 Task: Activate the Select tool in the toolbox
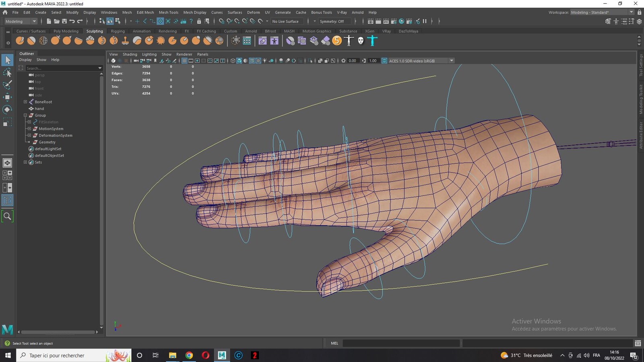coord(7,60)
